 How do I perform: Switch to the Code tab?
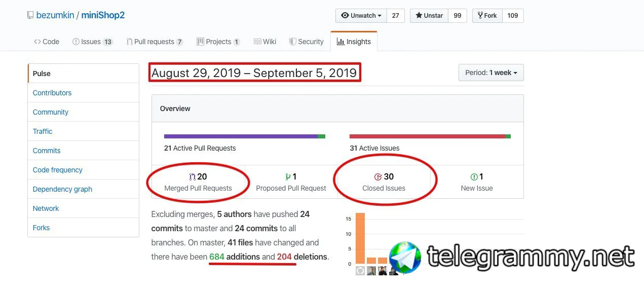click(x=47, y=42)
